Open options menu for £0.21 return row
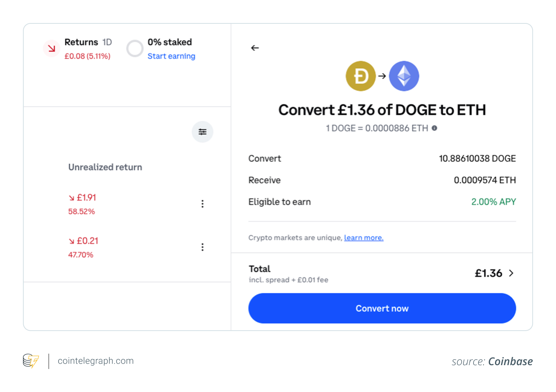 pos(202,247)
